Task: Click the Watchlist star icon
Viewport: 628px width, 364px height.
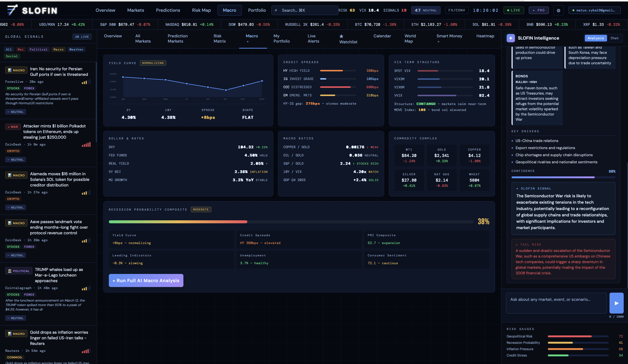Action: pyautogui.click(x=341, y=36)
